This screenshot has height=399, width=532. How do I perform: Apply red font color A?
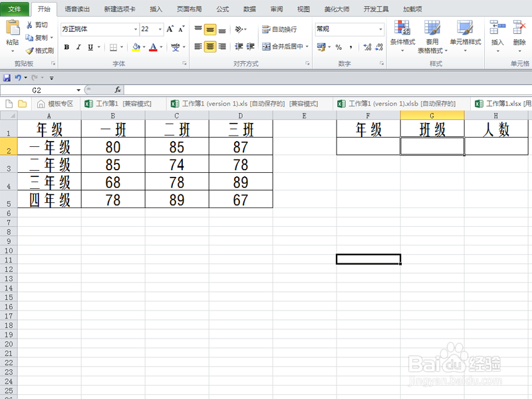pyautogui.click(x=154, y=47)
